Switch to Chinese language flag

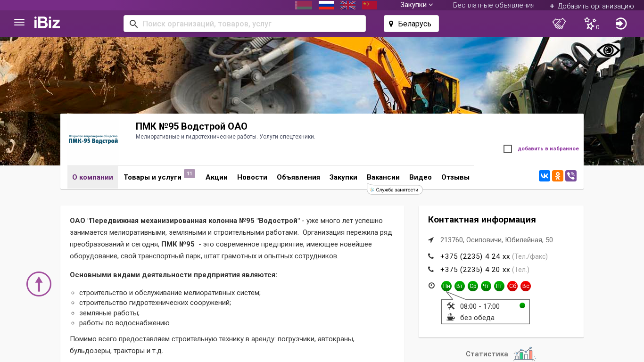tap(370, 5)
